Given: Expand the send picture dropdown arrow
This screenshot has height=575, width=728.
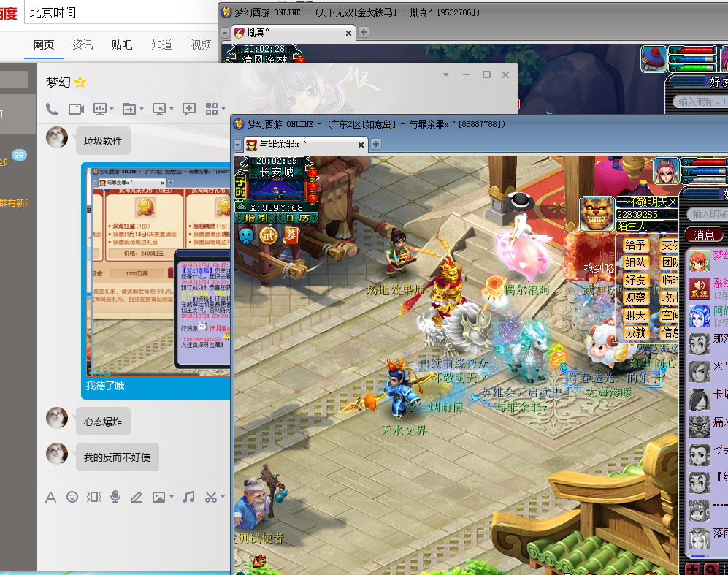Looking at the screenshot, I should (x=172, y=498).
